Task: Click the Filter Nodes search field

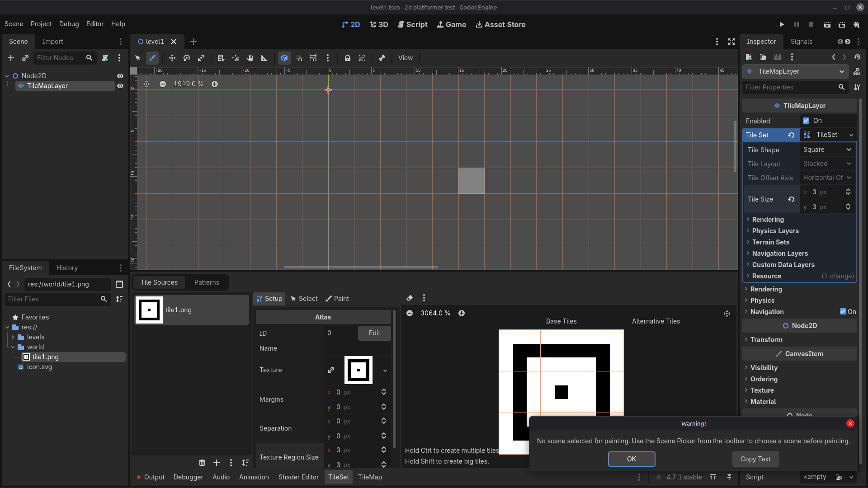Action: (65, 58)
